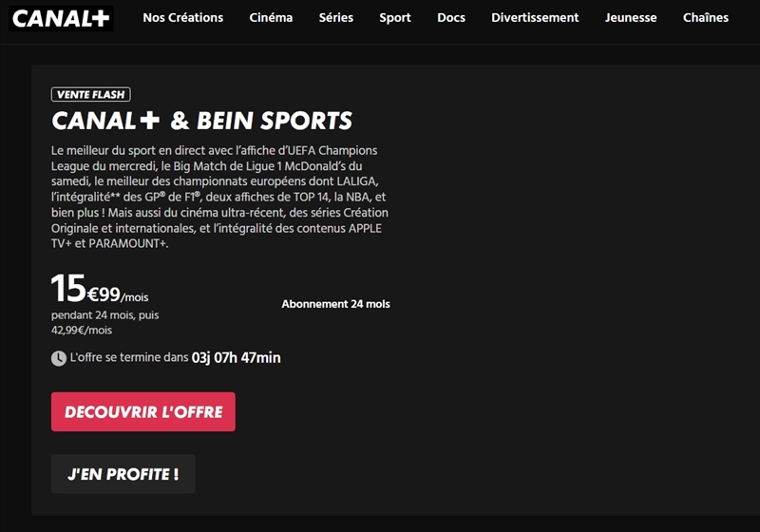Navigate to Divertissement
The width and height of the screenshot is (760, 532).
[x=535, y=17]
